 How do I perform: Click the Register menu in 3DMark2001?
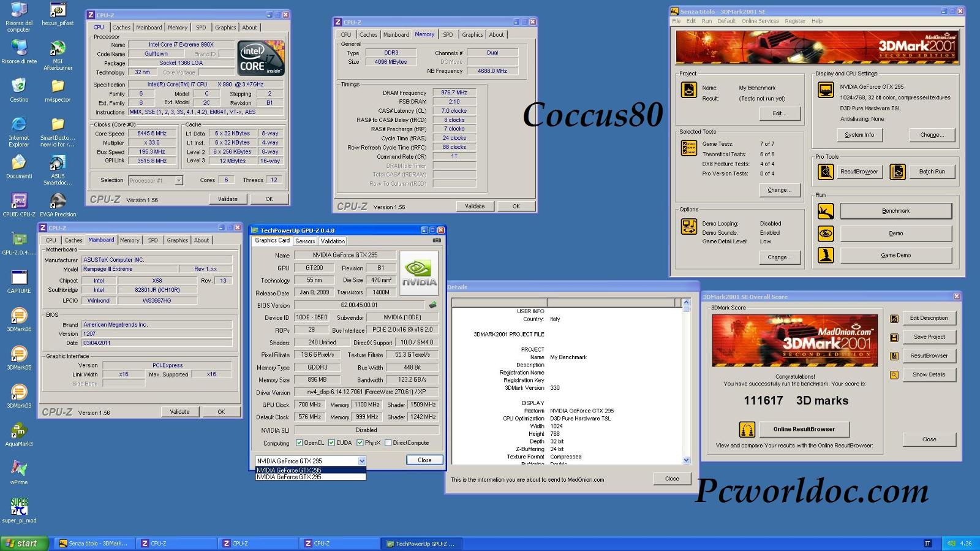pyautogui.click(x=795, y=21)
